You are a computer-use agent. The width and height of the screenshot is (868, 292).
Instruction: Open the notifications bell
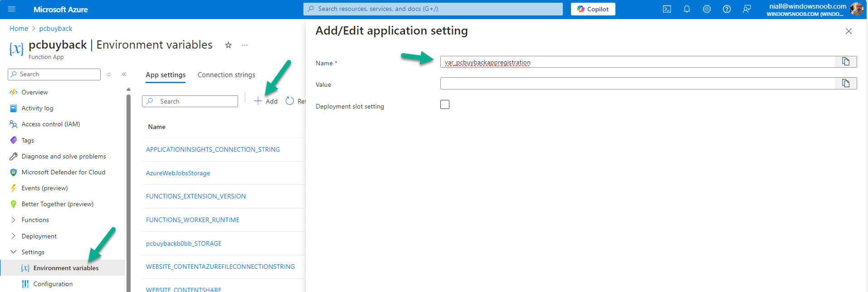[687, 9]
